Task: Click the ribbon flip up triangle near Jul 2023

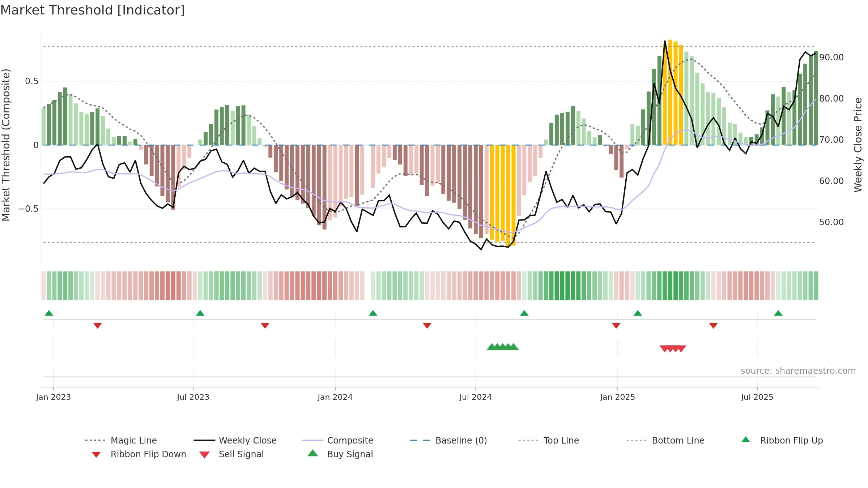Action: click(x=200, y=313)
